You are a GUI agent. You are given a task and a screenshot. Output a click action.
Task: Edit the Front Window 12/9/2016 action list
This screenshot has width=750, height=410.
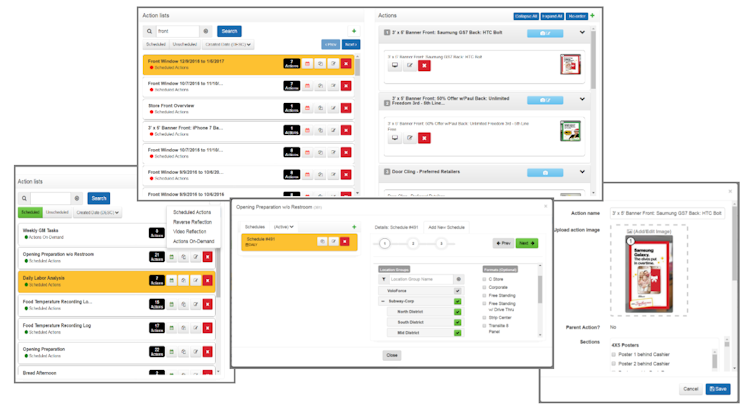click(x=333, y=64)
